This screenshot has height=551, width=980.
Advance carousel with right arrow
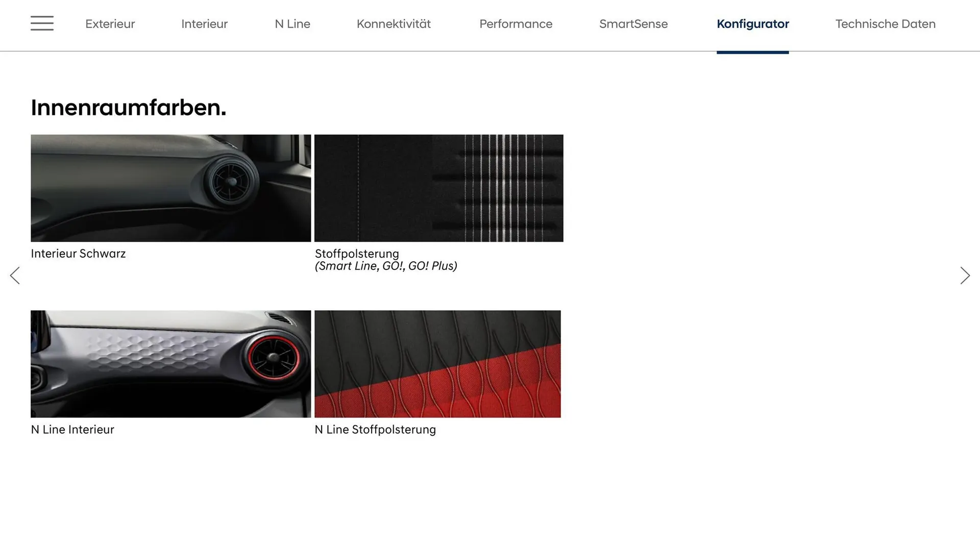coord(965,275)
